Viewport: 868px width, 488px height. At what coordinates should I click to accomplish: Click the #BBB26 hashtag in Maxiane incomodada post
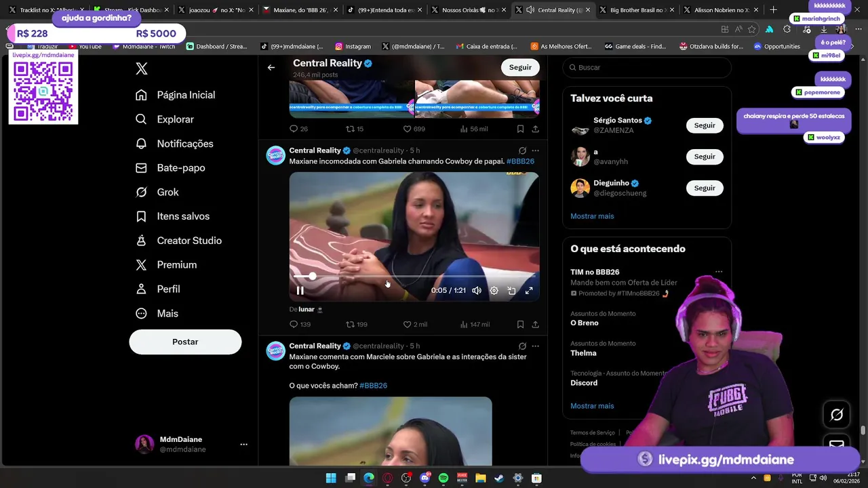[520, 161]
